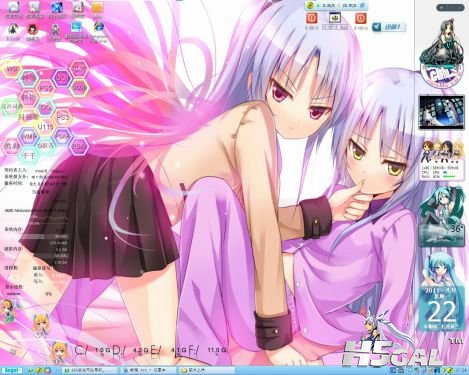The height and width of the screenshot is (375, 469).
Task: Open the video thumbnail sidebar gadget
Action: (442, 112)
